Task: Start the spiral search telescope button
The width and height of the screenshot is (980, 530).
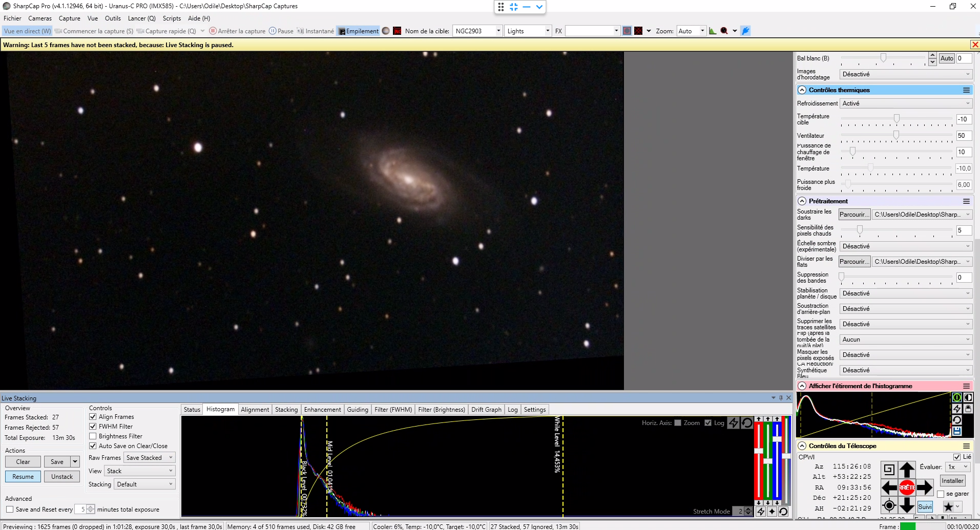Action: [x=889, y=469]
